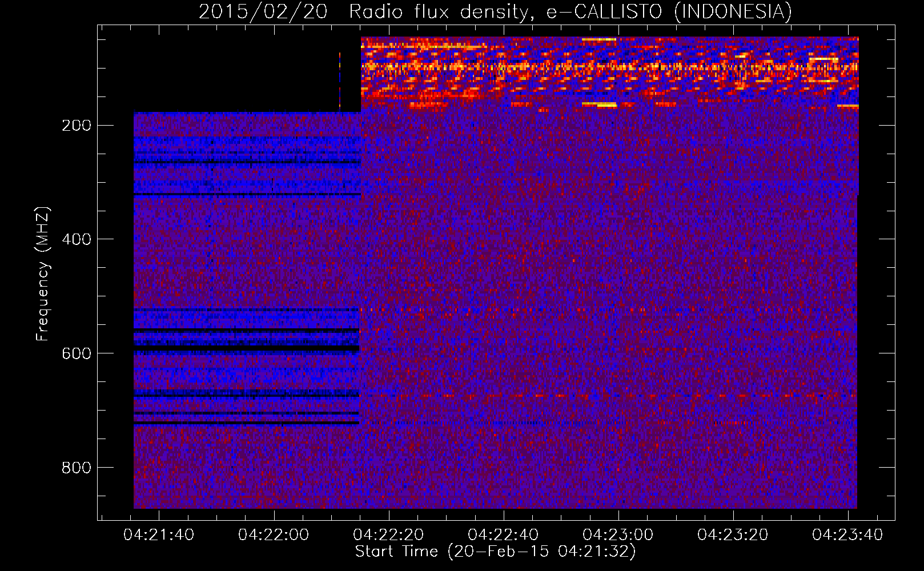Click the 04:23:40 time tick label
This screenshot has width=924, height=571.
click(x=847, y=535)
